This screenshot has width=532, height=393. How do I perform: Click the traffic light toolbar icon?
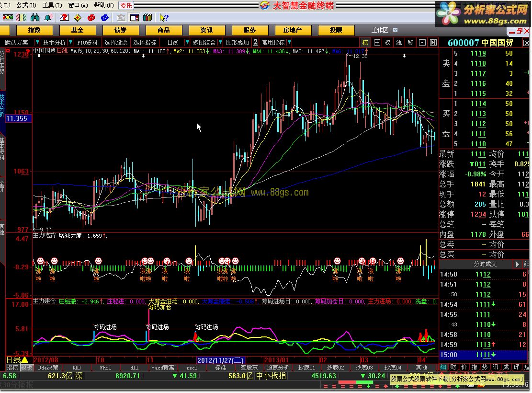point(8,17)
